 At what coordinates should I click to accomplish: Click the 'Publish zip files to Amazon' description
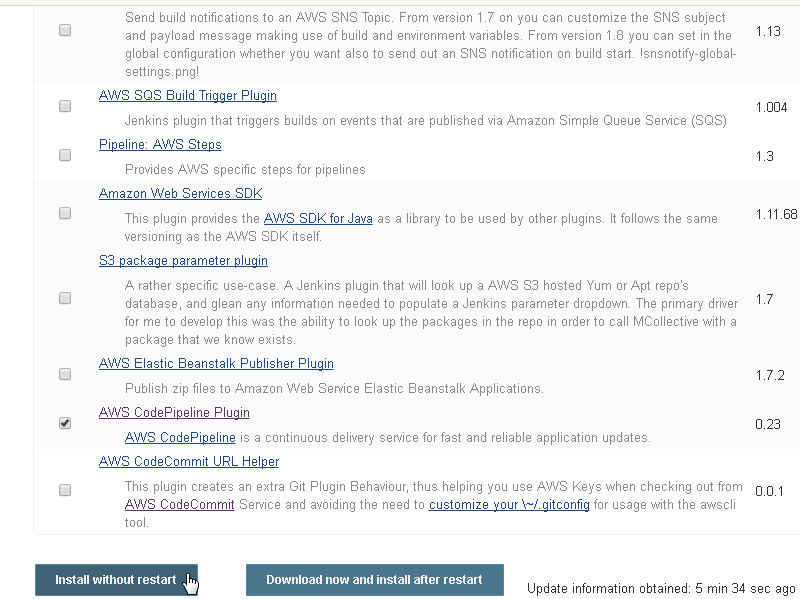tap(334, 388)
